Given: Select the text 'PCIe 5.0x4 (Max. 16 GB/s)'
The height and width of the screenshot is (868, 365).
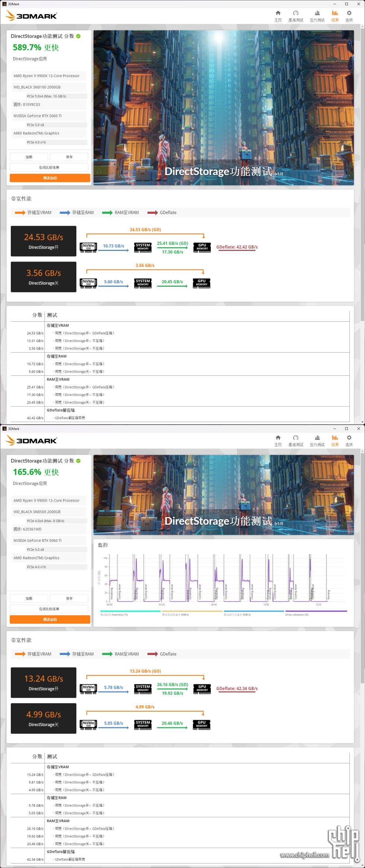Looking at the screenshot, I should tap(47, 96).
